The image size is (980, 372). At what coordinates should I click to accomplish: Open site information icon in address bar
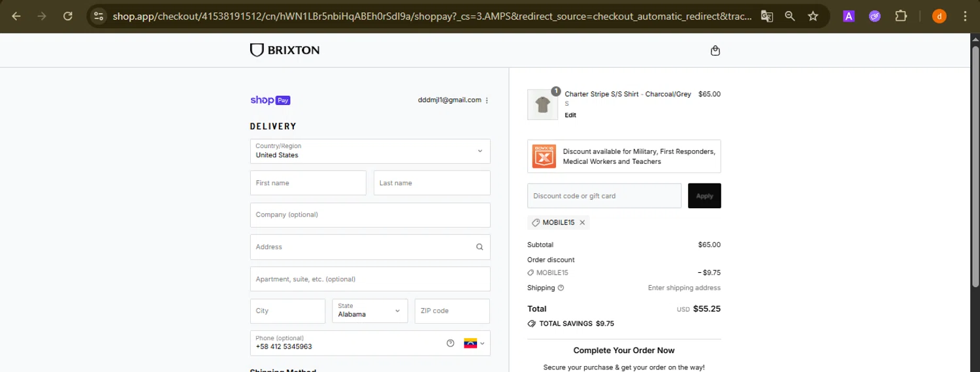pos(98,16)
